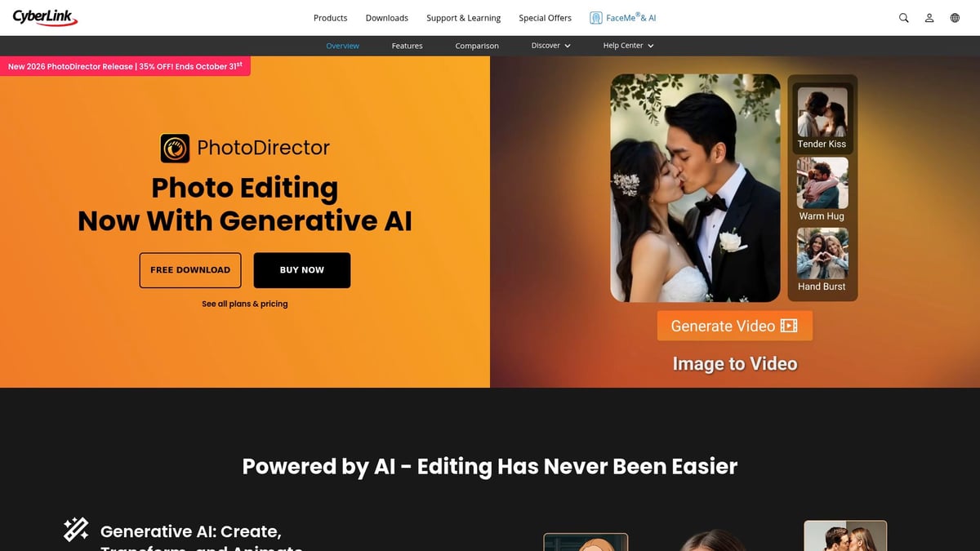Image resolution: width=980 pixels, height=551 pixels.
Task: Click the Generative AI wand icon
Action: point(74,529)
